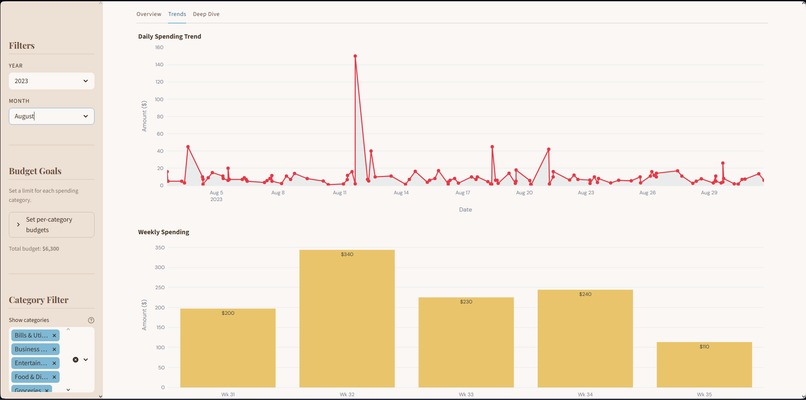Click the Total budget: $6,300 text
Viewport: 806px width, 400px height.
coord(34,249)
